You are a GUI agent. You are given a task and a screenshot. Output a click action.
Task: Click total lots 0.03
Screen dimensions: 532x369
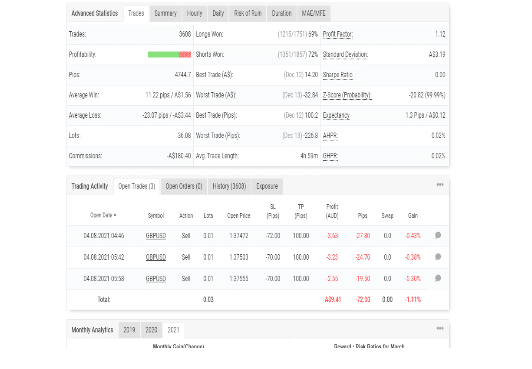tap(208, 299)
